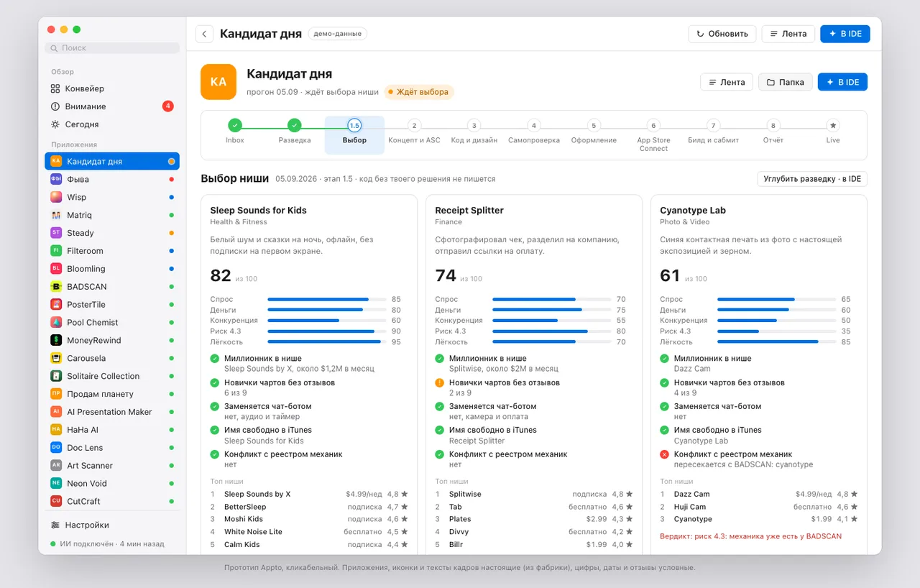The height and width of the screenshot is (588, 920).
Task: Select the Matriq app icon
Action: click(x=56, y=215)
